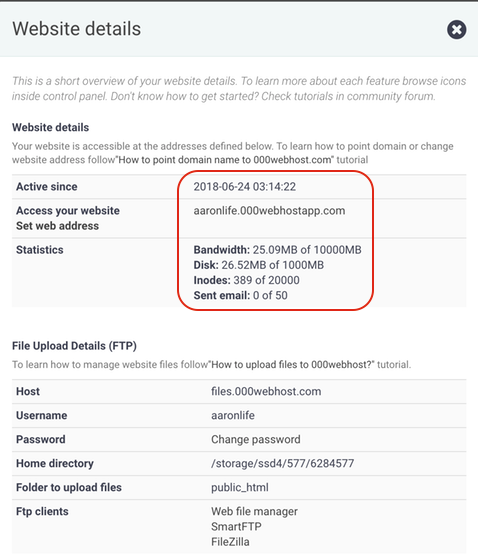478x560 pixels.
Task: Open aaronlife.000webhostapp.com address
Action: click(x=269, y=211)
